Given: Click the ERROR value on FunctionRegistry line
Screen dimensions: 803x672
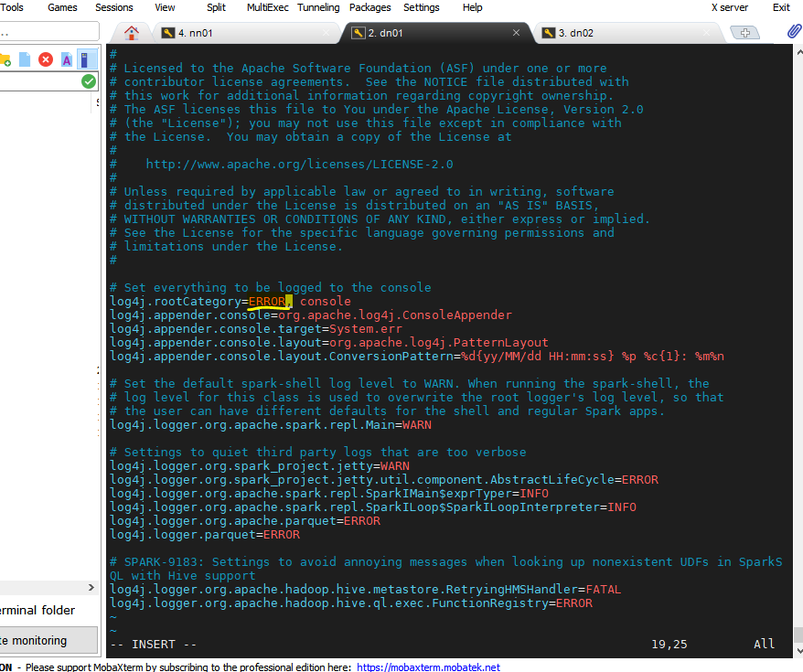Looking at the screenshot, I should coord(574,603).
